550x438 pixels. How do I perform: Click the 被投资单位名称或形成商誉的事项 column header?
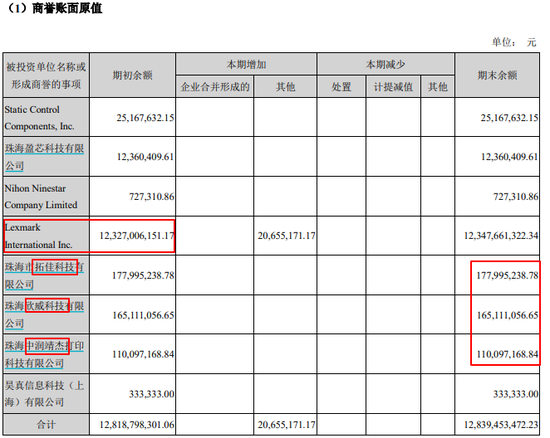(46, 75)
